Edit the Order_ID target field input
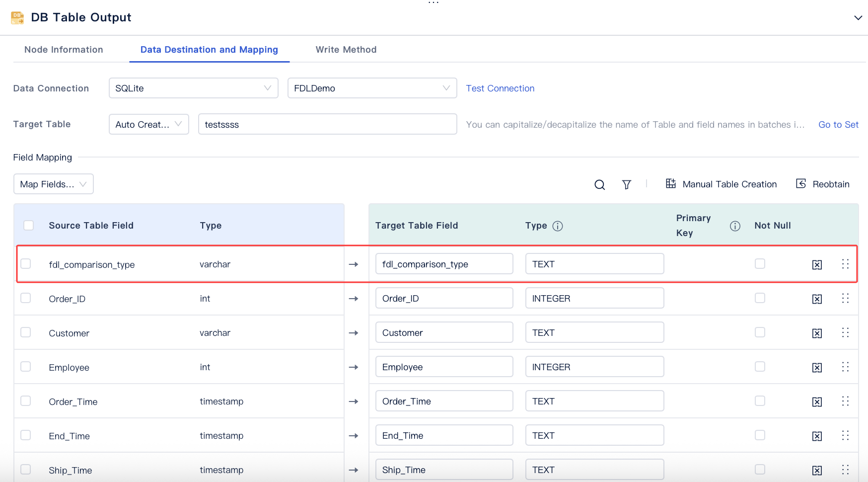Image resolution: width=868 pixels, height=482 pixels. 444,298
